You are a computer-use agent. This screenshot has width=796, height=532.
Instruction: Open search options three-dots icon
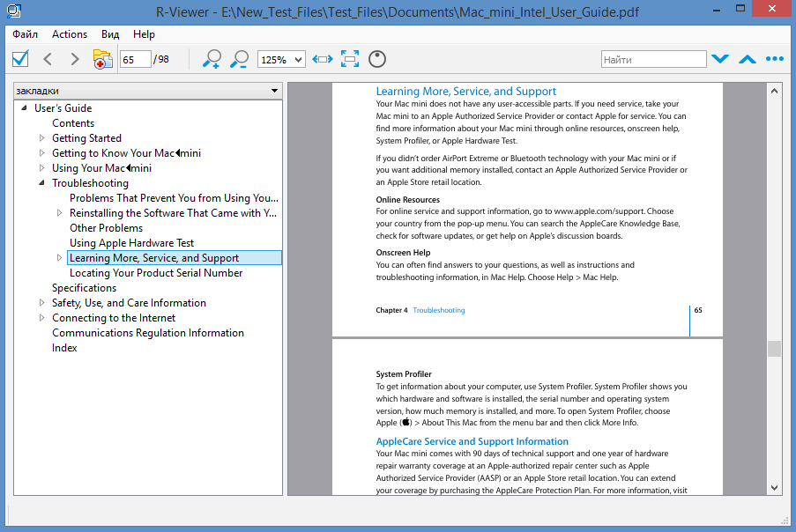tap(775, 59)
